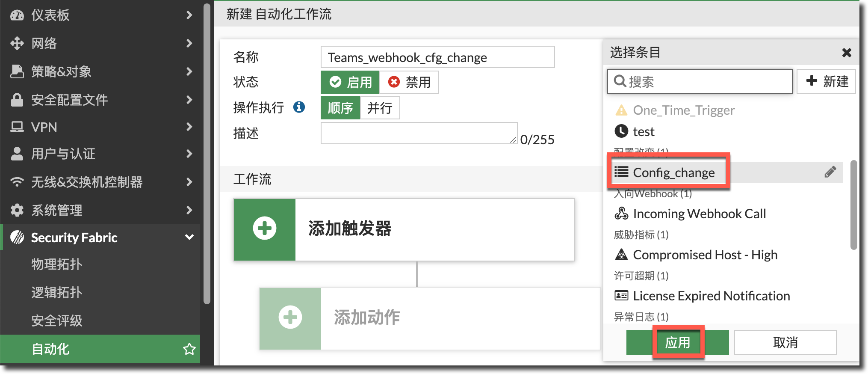
Task: Open 物理拓扑 in the sidebar
Action: (57, 264)
